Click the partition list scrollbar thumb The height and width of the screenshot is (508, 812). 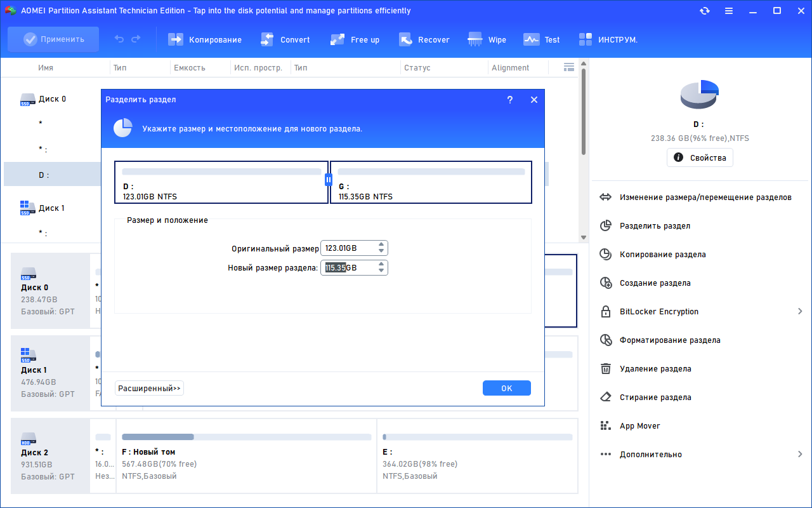point(584,111)
